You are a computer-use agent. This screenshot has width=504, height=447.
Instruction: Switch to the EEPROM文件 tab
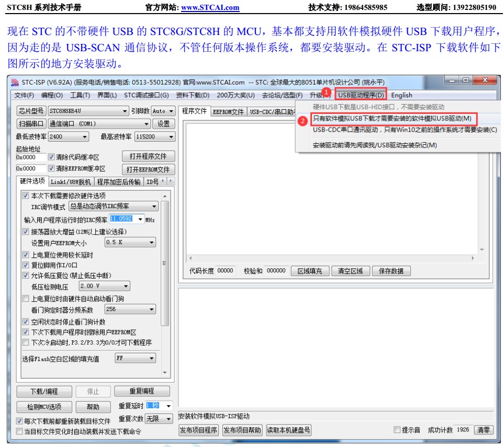[228, 112]
